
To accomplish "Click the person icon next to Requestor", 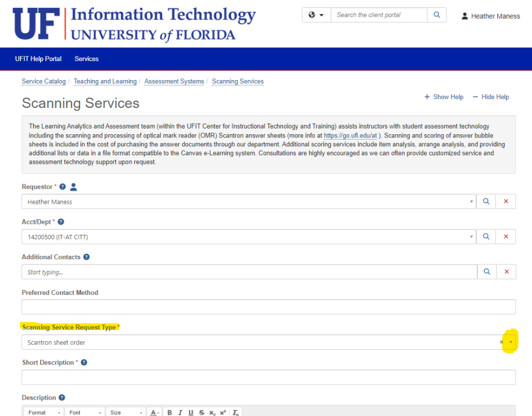I will click(x=73, y=186).
